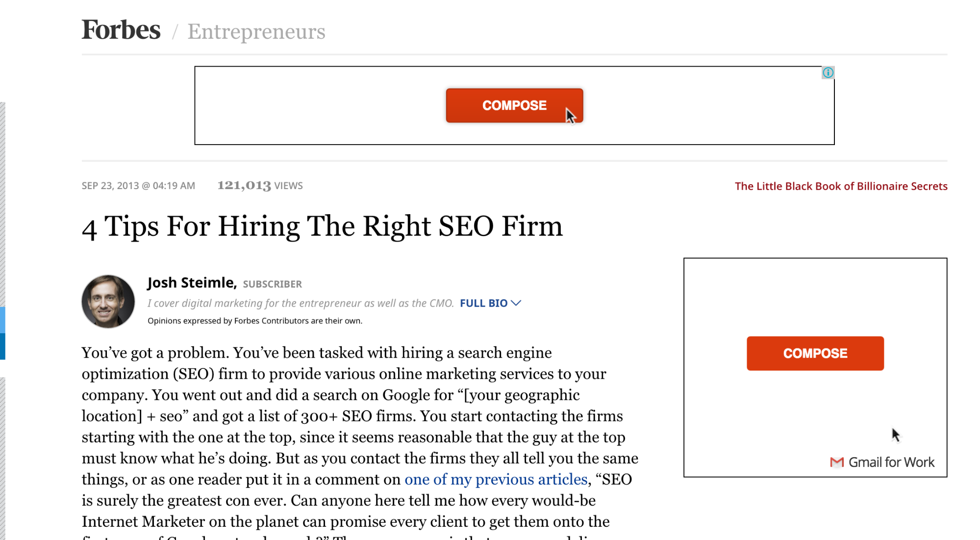
Task: Click the article headline about SEO firm
Action: tap(322, 226)
